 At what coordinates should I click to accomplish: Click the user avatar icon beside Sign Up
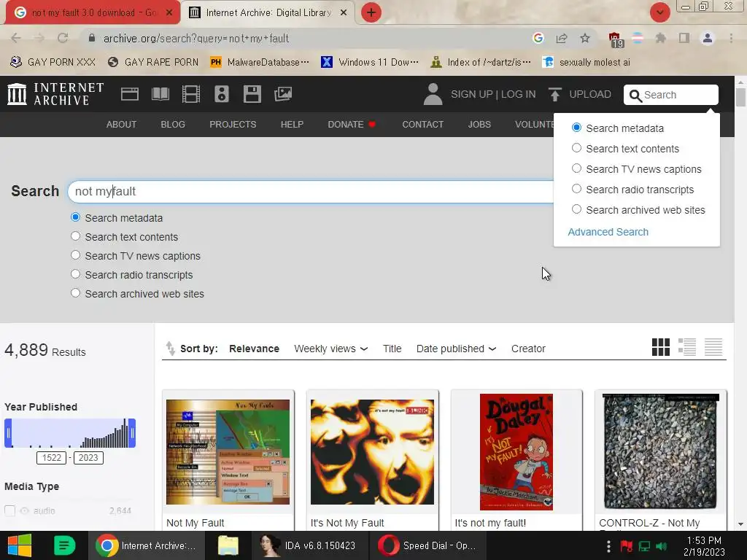[433, 94]
